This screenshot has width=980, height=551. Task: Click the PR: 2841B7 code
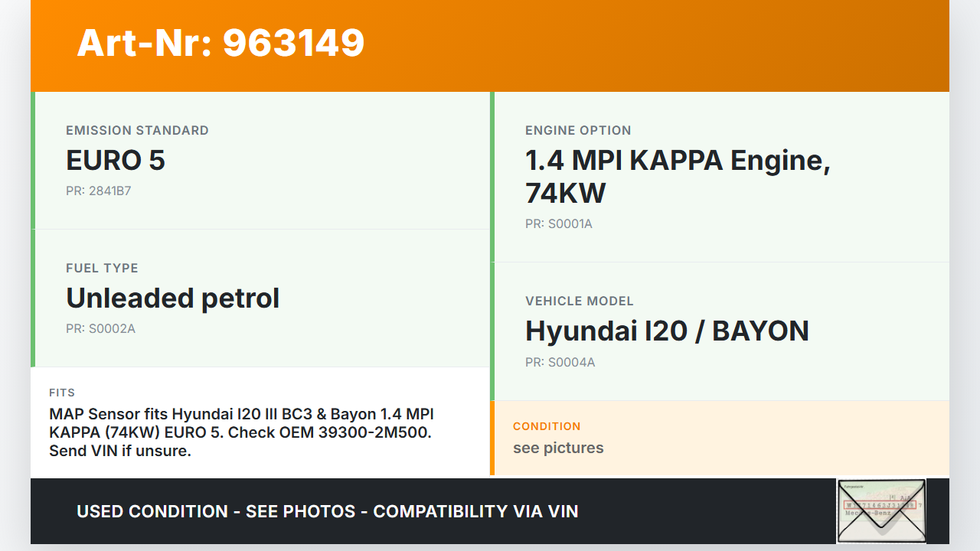point(98,191)
